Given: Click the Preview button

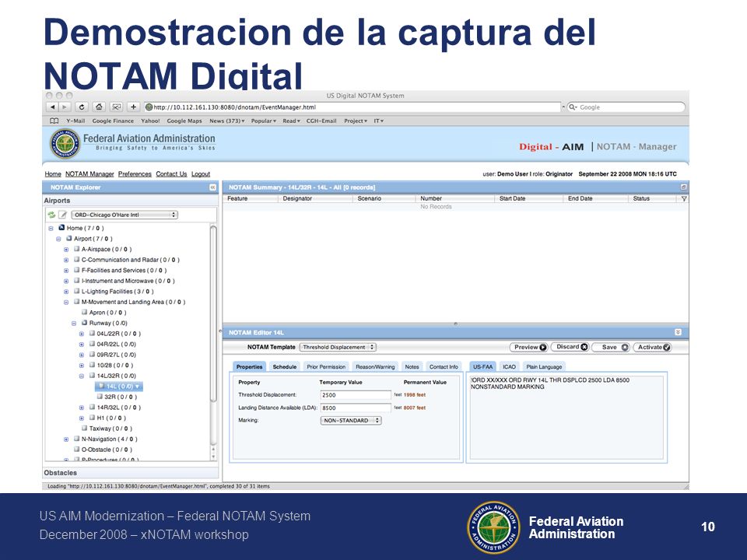Looking at the screenshot, I should (x=529, y=347).
